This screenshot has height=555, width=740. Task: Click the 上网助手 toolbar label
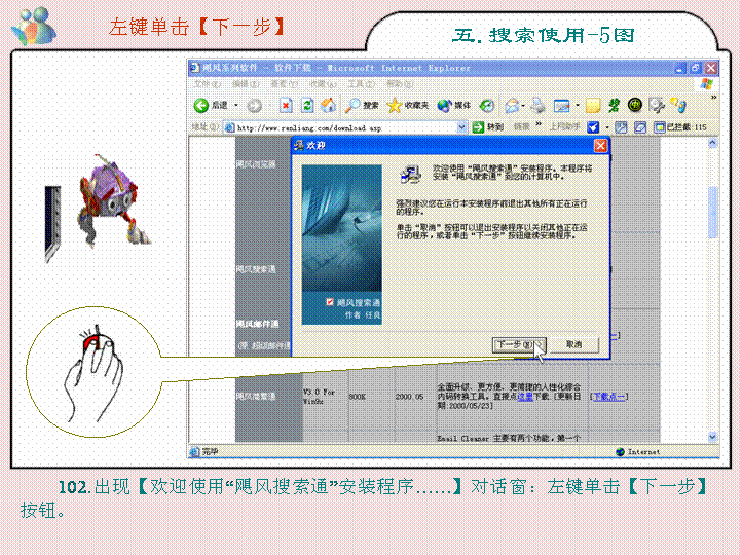tap(564, 126)
